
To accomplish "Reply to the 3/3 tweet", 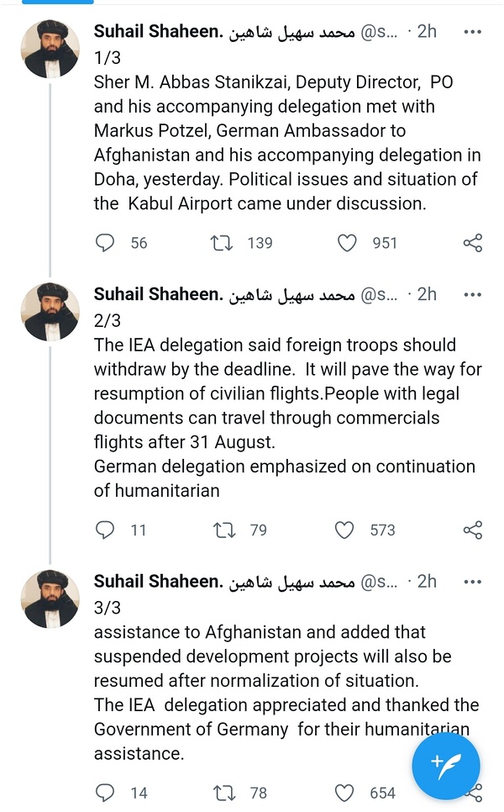I will (105, 792).
